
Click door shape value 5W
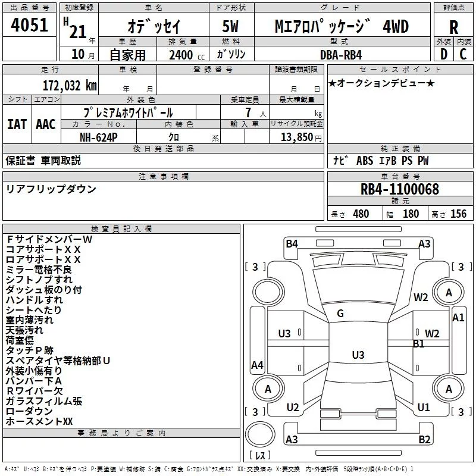230,26
